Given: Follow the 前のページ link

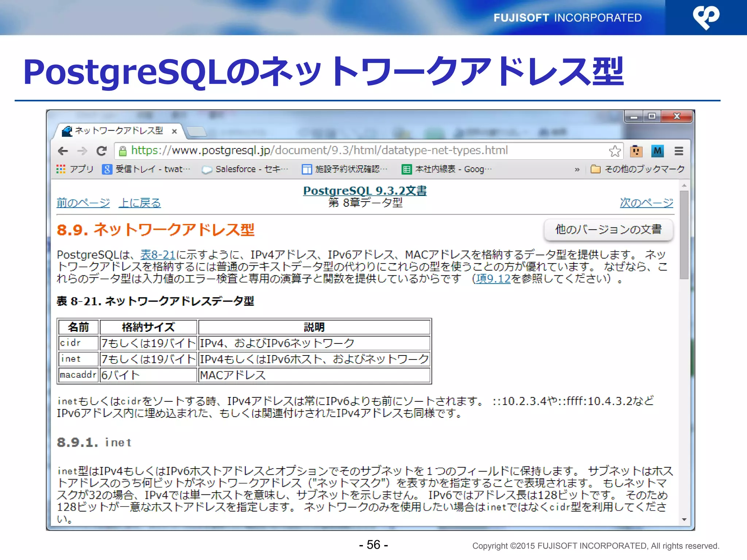Looking at the screenshot, I should 83,203.
